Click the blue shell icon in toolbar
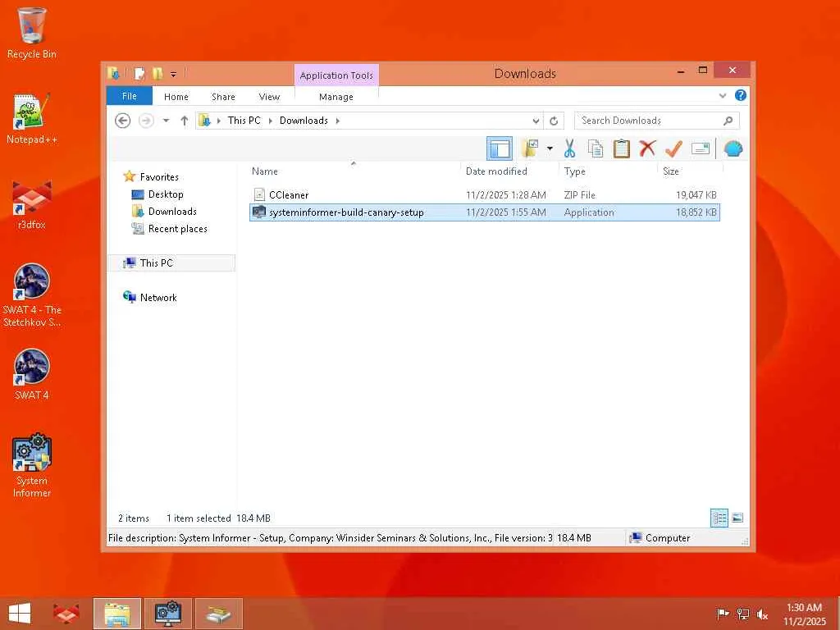The image size is (840, 630). [733, 148]
